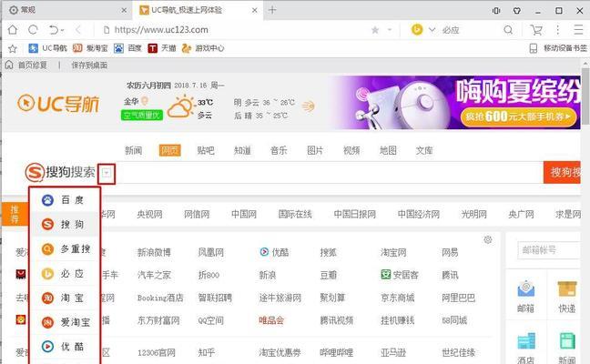Choose 百度 from engine list
Screen dimensions: 590x364
click(x=65, y=200)
